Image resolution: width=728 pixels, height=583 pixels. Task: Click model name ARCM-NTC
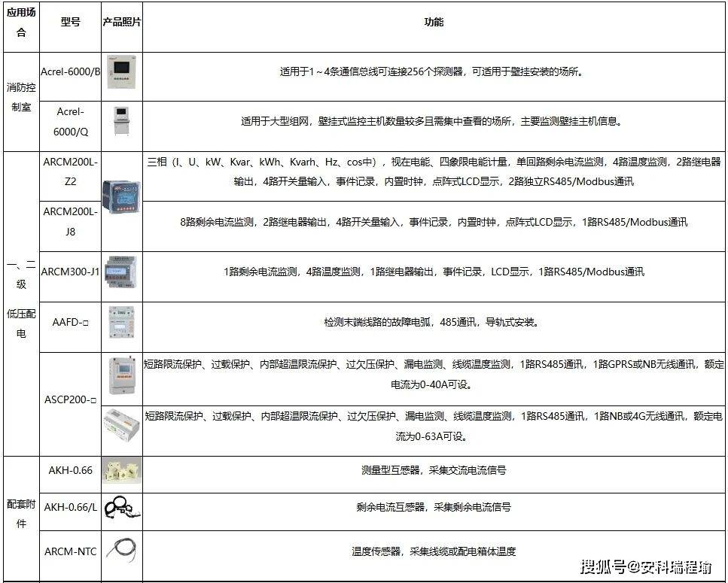[x=71, y=551]
